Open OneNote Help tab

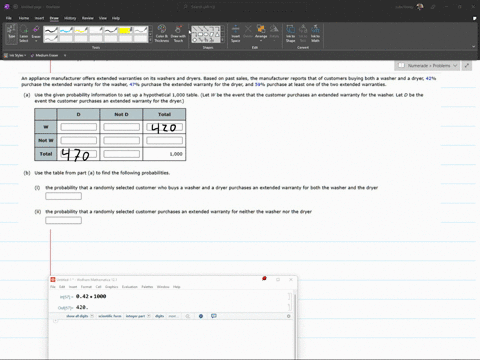[x=116, y=18]
